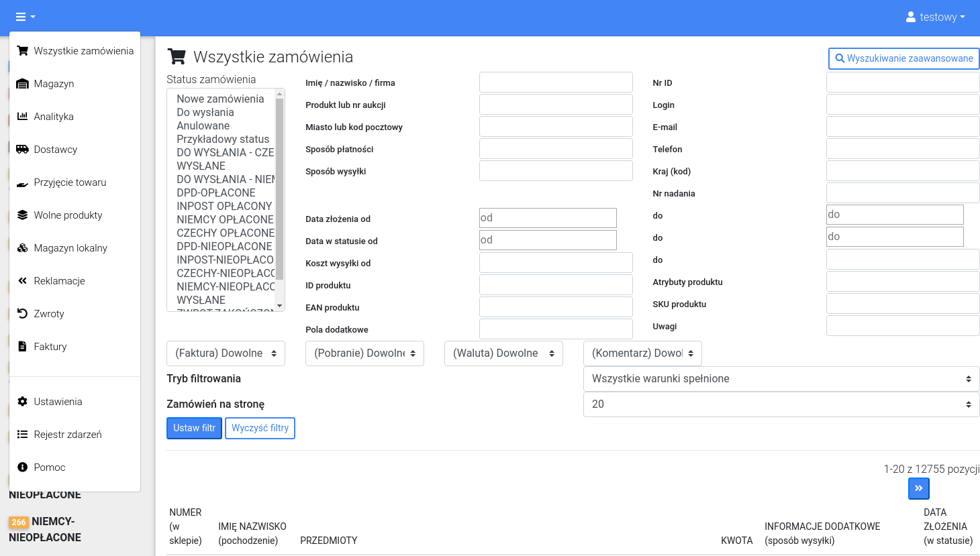Select Rejestr zdarzeń in the side menu
Viewport: 980px width, 556px height.
click(x=67, y=435)
